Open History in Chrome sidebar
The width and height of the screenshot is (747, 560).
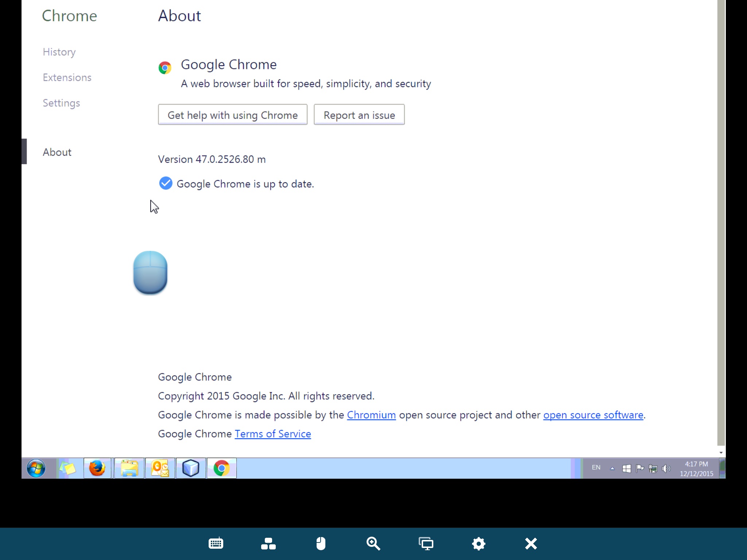coord(59,52)
